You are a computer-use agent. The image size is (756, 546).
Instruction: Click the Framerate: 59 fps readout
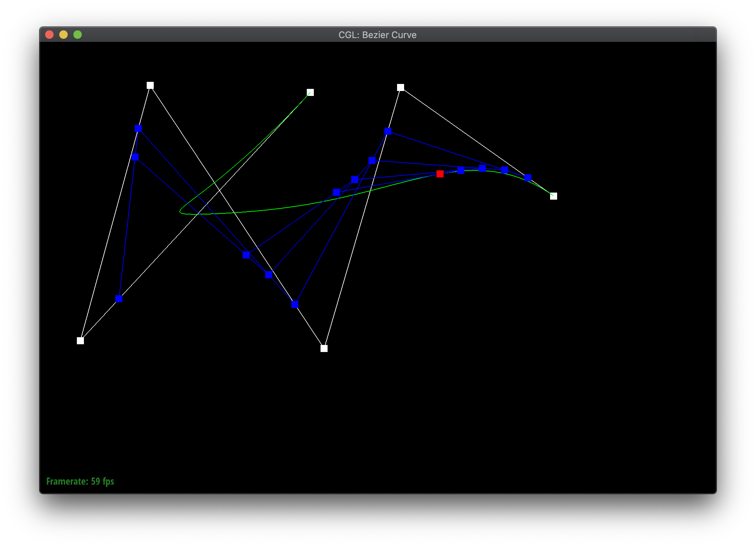tap(80, 481)
